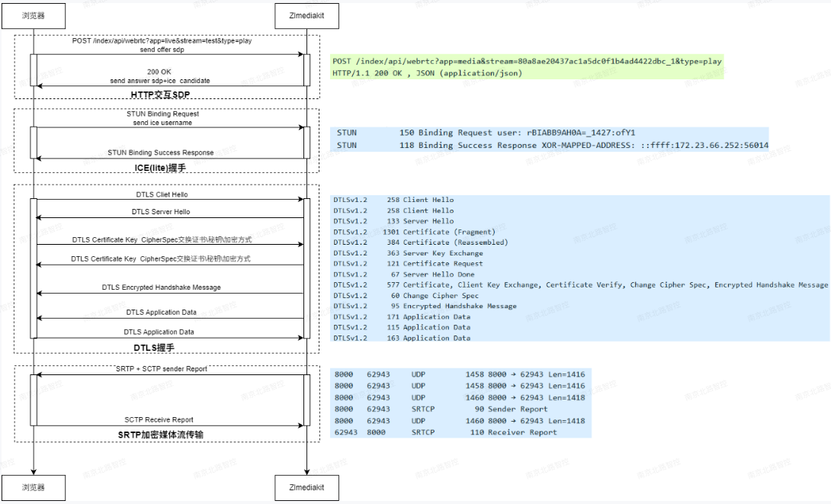Viewport: 831px width, 504px height.
Task: Select 'HTTP/1.1 200 OK , JSON (application/json)' line
Action: [x=427, y=73]
